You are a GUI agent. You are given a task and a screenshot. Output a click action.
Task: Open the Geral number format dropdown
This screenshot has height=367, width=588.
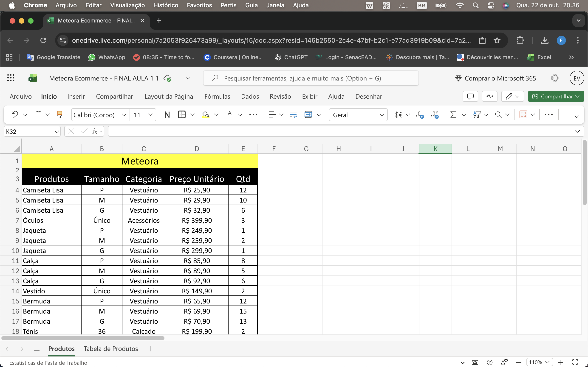382,115
